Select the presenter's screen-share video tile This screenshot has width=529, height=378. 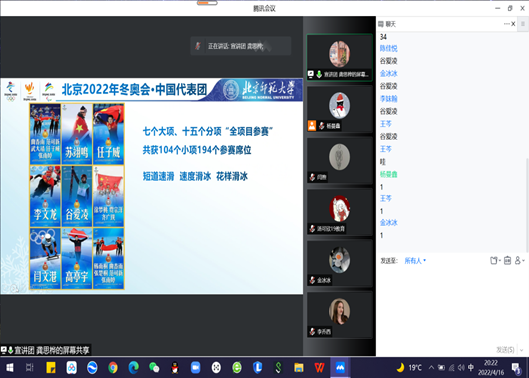pyautogui.click(x=339, y=58)
